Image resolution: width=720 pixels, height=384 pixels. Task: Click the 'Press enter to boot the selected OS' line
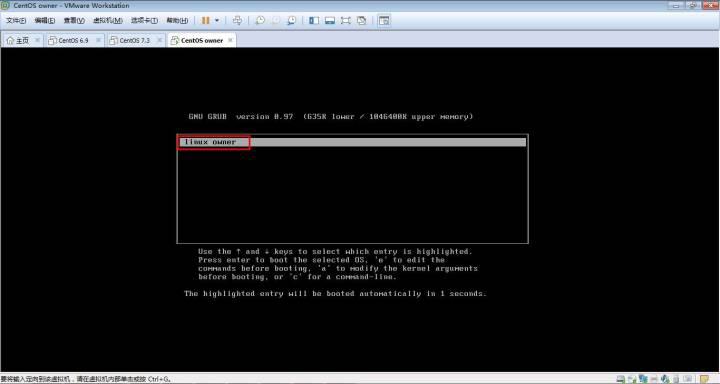321,260
